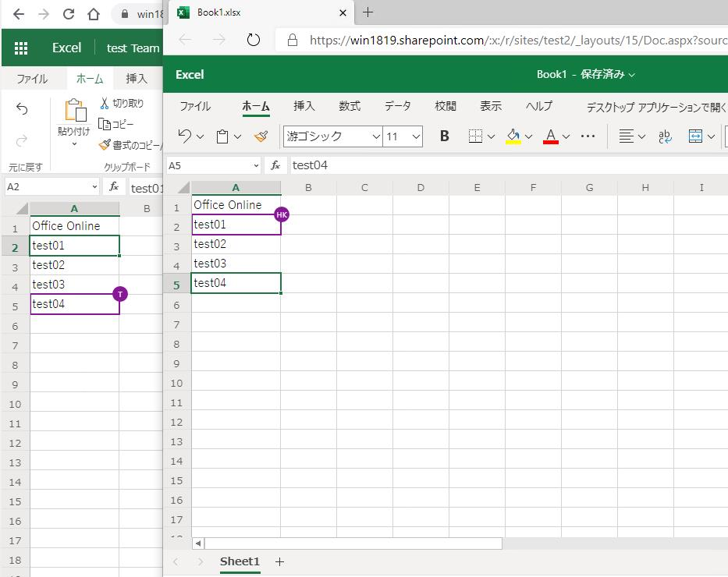Screen dimensions: 728x577
Task: Select the ホーム tab in front window
Action: coord(256,106)
